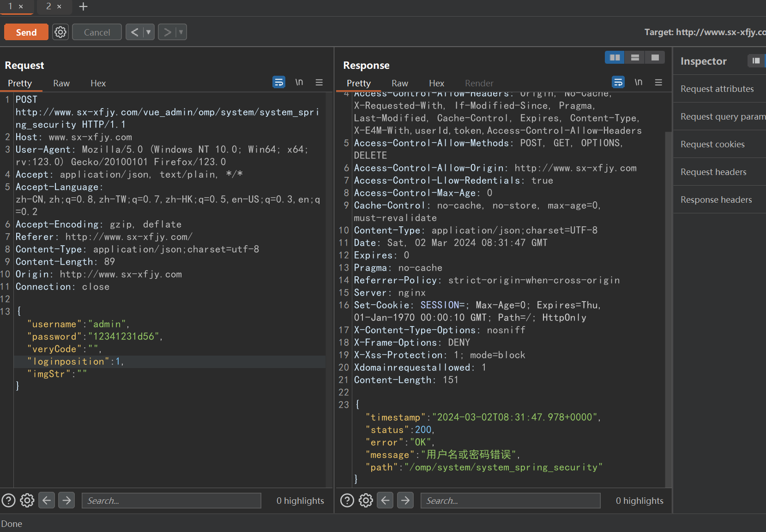Jump to next match in Request search
The image size is (766, 532).
(x=66, y=500)
